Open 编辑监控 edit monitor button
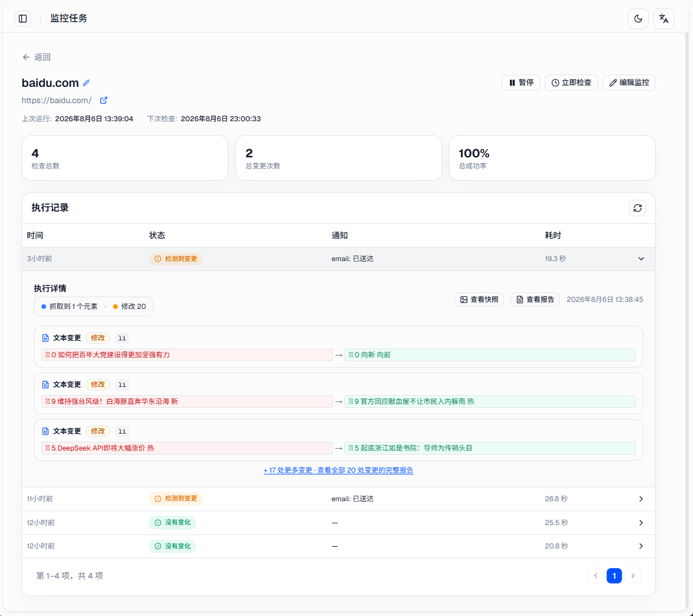This screenshot has height=616, width=693. (x=629, y=83)
